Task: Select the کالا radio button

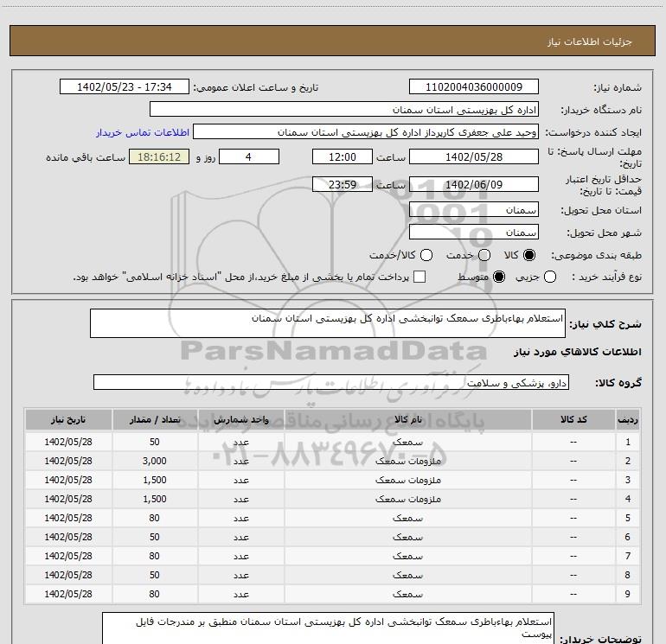Action: 529,255
